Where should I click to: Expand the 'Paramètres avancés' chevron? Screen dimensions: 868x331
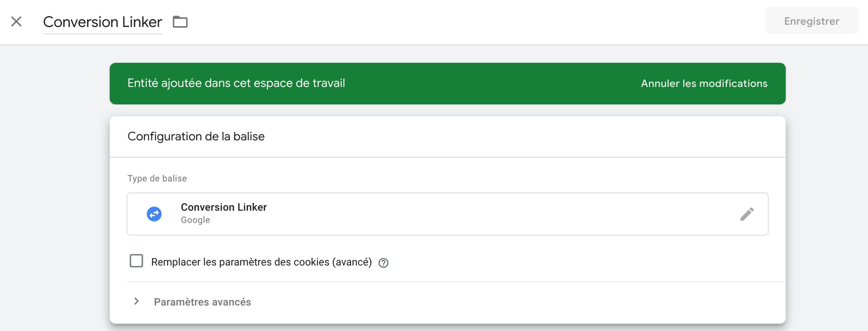coord(136,301)
